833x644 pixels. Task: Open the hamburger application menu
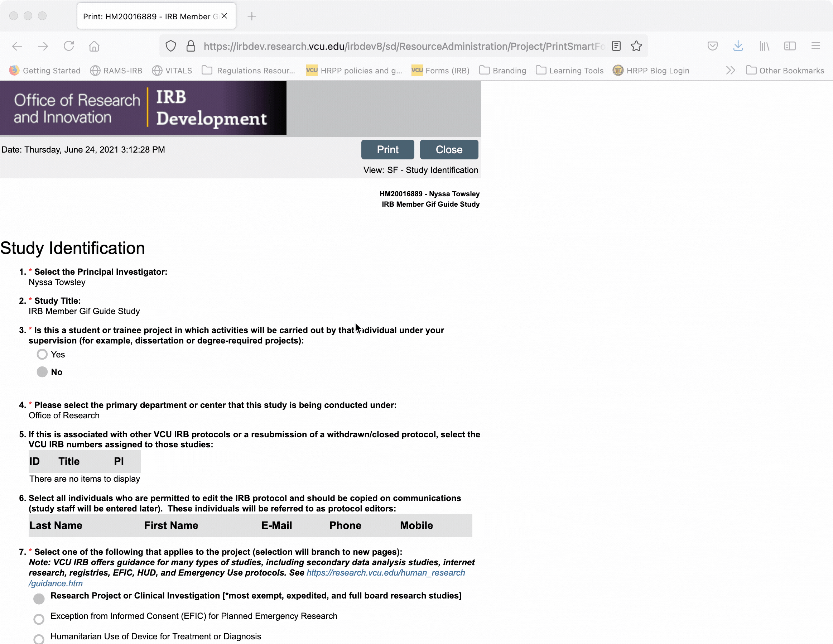(x=815, y=46)
